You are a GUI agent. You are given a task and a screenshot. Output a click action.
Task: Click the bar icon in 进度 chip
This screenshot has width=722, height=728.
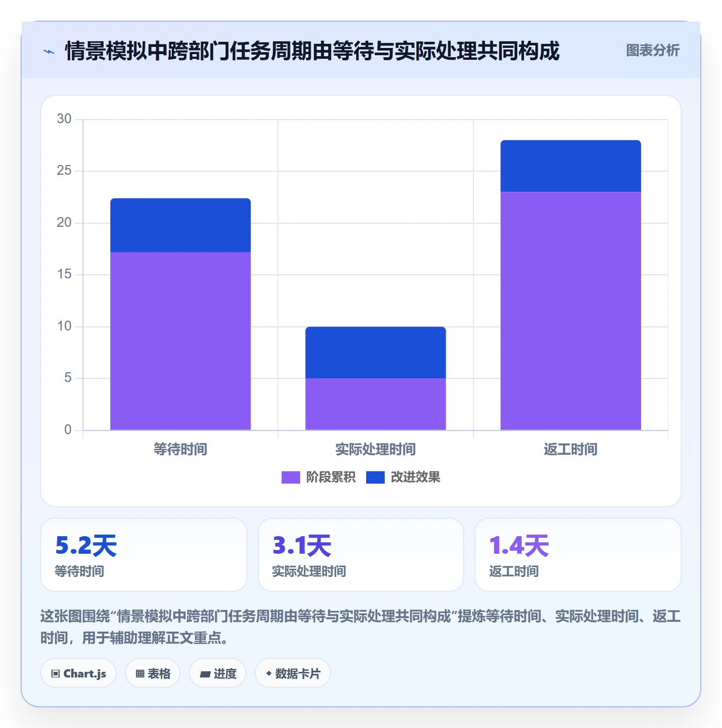pos(205,674)
